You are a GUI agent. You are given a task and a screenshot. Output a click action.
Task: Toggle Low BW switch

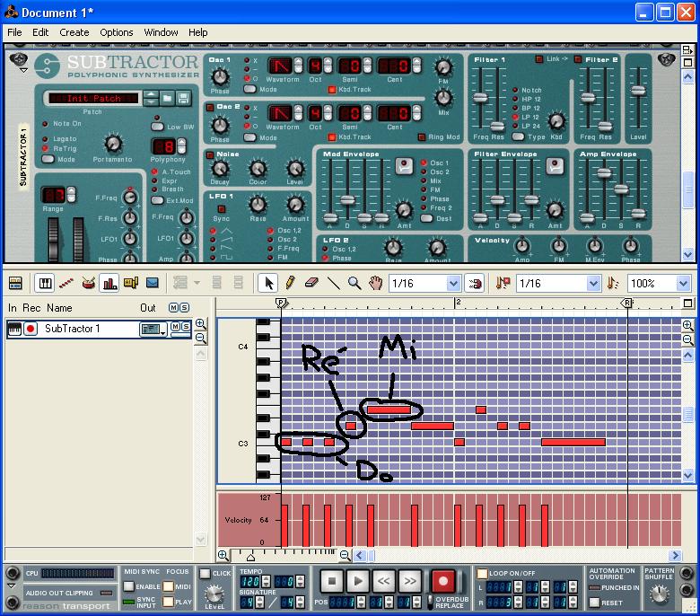[157, 127]
